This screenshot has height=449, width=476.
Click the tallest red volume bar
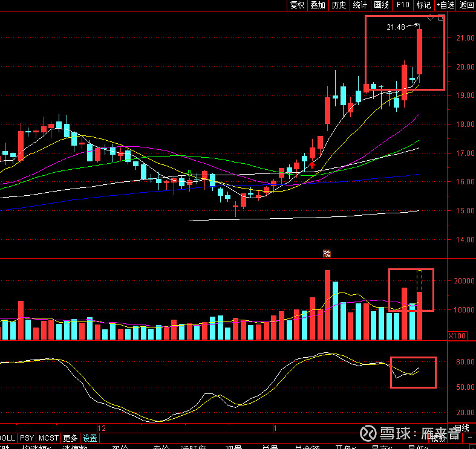327,305
